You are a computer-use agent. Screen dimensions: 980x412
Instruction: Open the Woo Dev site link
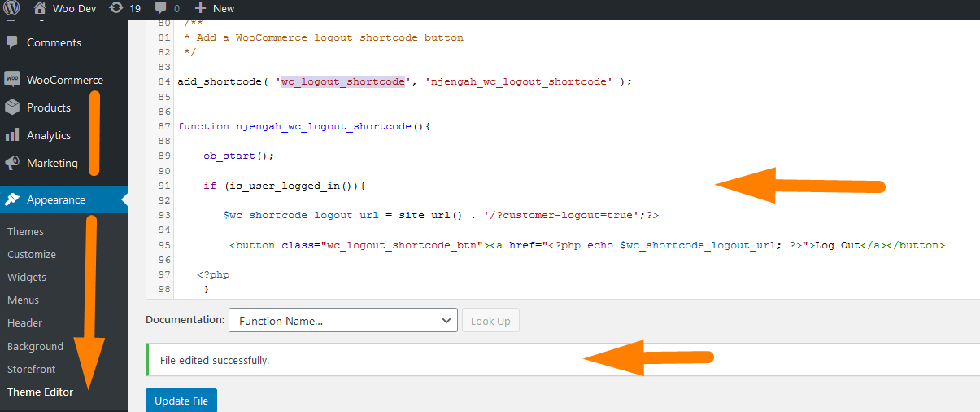pos(75,8)
